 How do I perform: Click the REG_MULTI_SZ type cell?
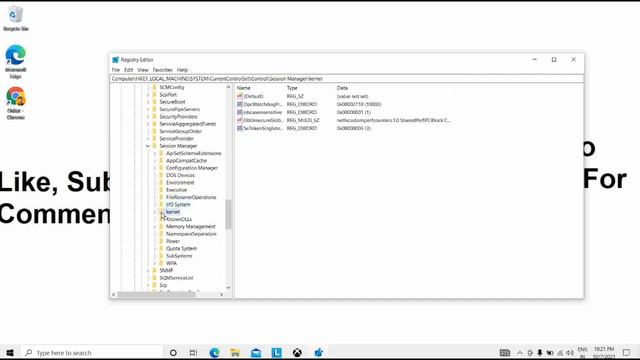[x=303, y=120]
